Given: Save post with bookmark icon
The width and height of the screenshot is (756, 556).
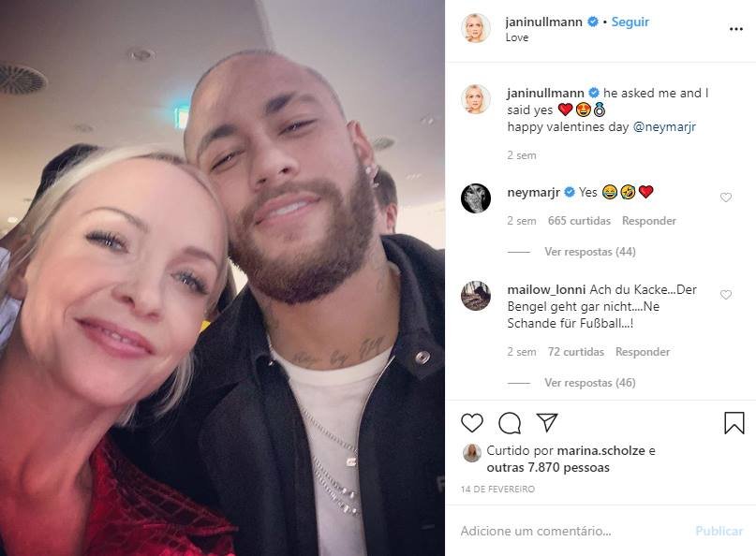Looking at the screenshot, I should coord(734,422).
